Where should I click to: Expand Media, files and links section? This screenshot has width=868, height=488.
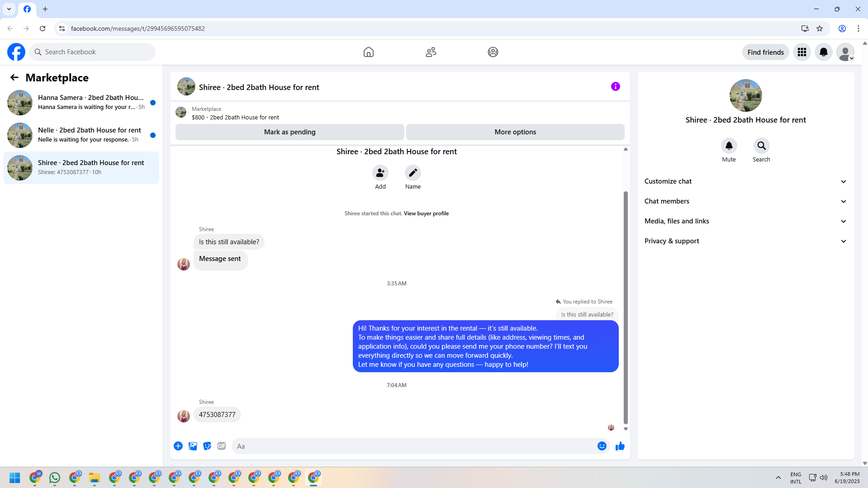pyautogui.click(x=745, y=221)
